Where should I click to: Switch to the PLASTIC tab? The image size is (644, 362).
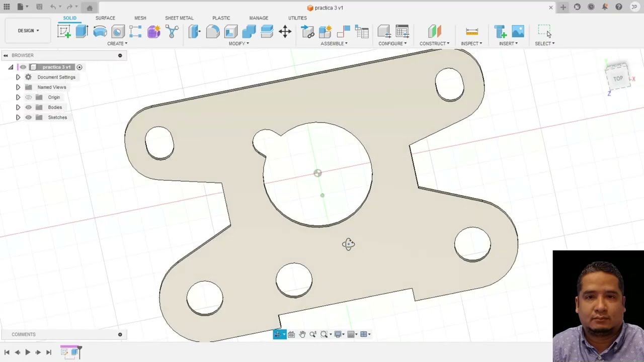click(221, 18)
